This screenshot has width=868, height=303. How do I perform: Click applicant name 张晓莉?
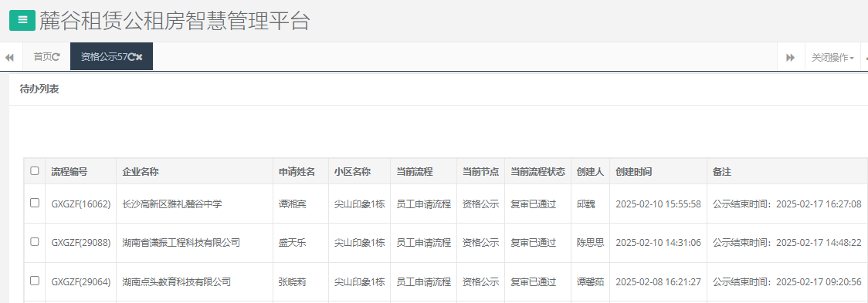tap(292, 282)
